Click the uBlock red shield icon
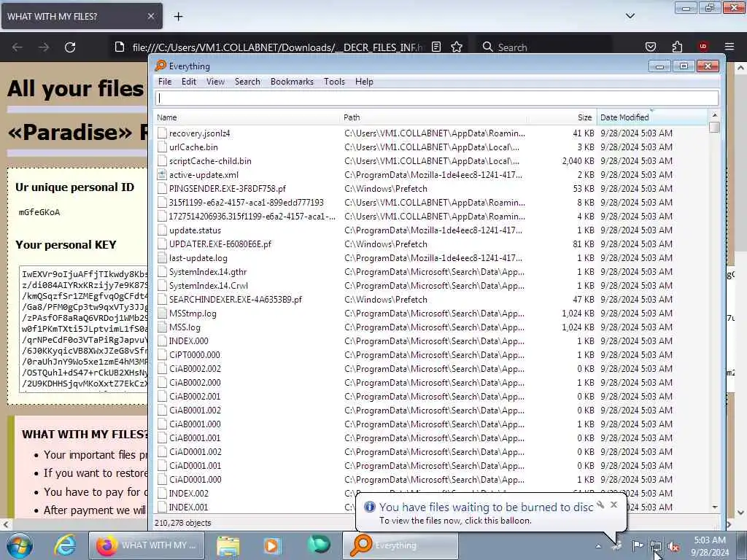 [x=703, y=46]
